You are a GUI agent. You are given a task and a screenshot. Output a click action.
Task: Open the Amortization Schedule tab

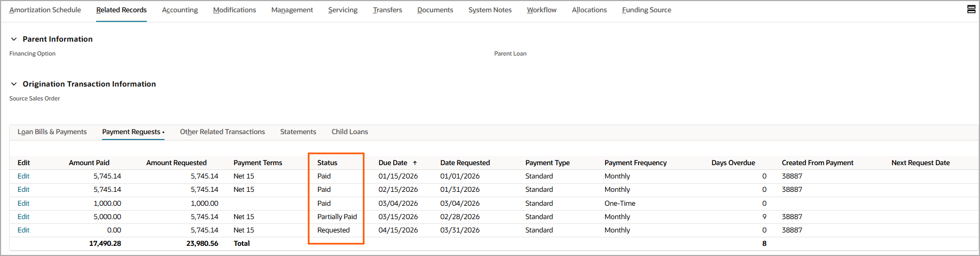click(45, 10)
